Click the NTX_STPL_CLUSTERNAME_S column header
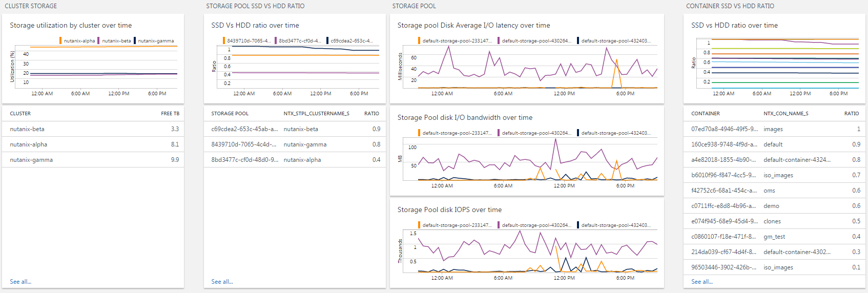 [x=317, y=114]
